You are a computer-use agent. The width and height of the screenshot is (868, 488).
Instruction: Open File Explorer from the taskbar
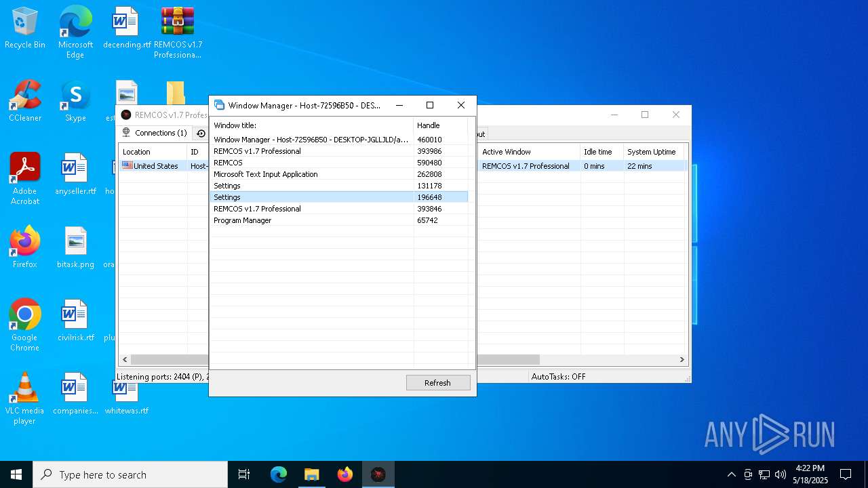(x=312, y=474)
